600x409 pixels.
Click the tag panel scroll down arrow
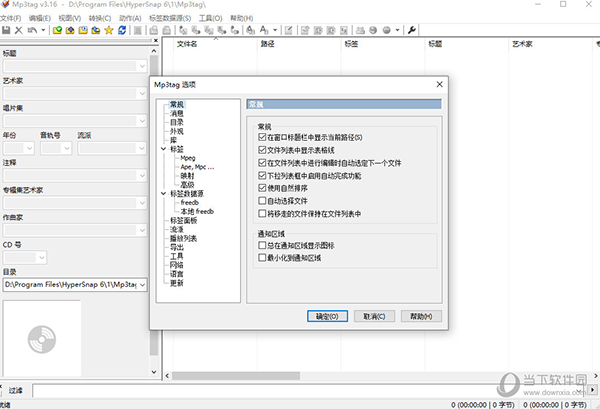154,372
